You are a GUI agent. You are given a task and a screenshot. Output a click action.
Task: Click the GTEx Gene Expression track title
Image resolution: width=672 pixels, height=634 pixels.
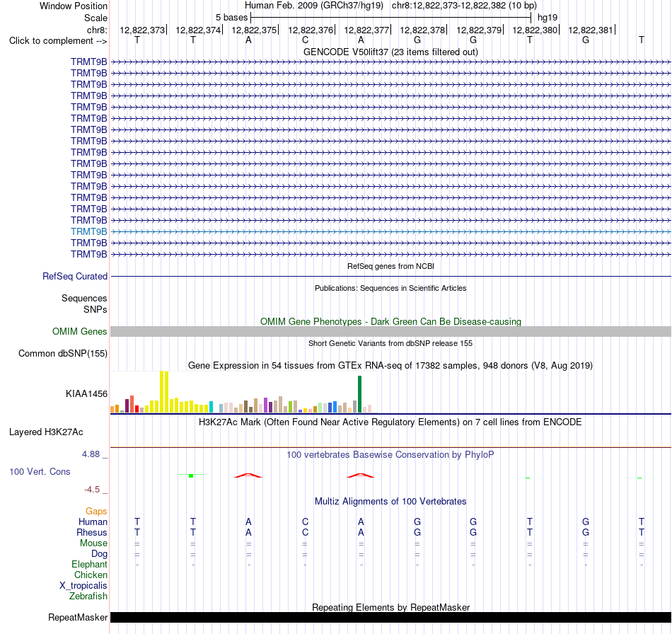point(390,366)
